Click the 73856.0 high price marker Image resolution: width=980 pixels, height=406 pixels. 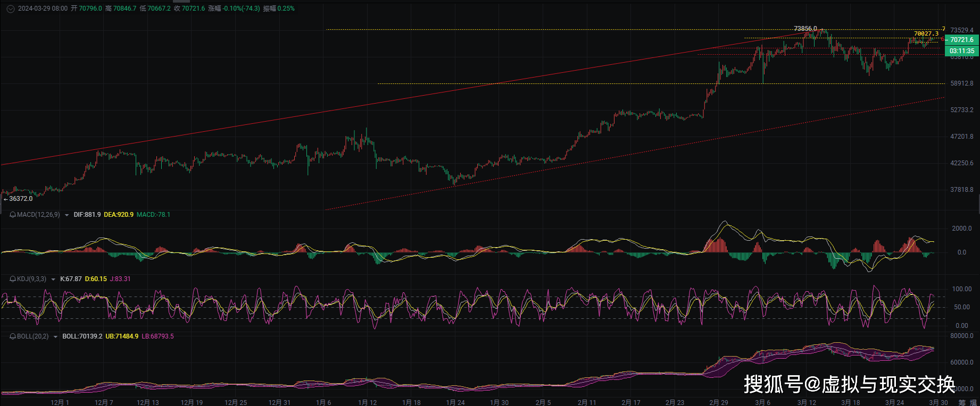805,29
